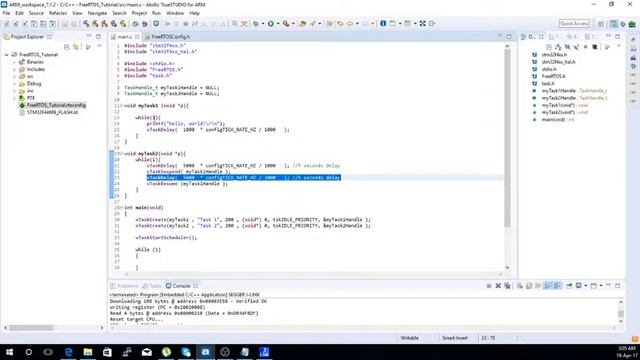Screen dimensions: 640x360
Task: Open the Navigate menu
Action: [x=97, y=13]
